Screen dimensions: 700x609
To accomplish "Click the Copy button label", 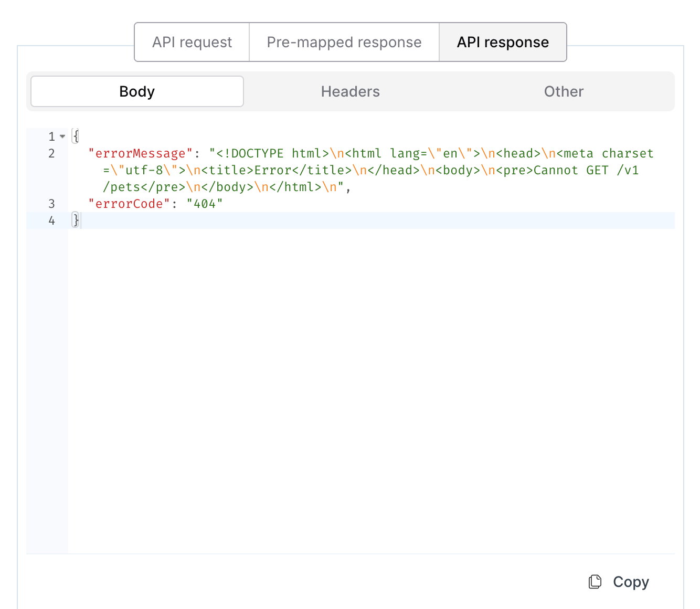I will pos(631,582).
